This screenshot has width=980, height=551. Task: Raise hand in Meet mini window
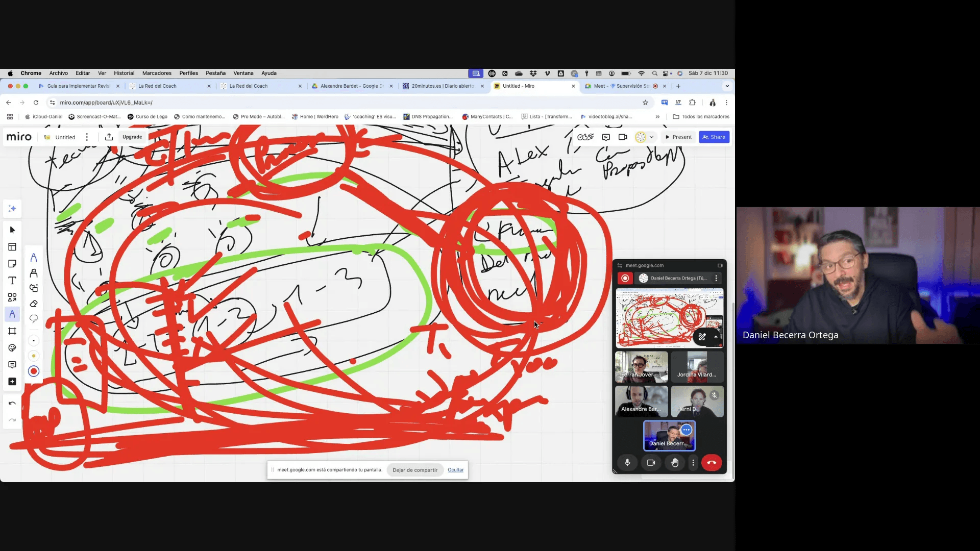click(675, 463)
